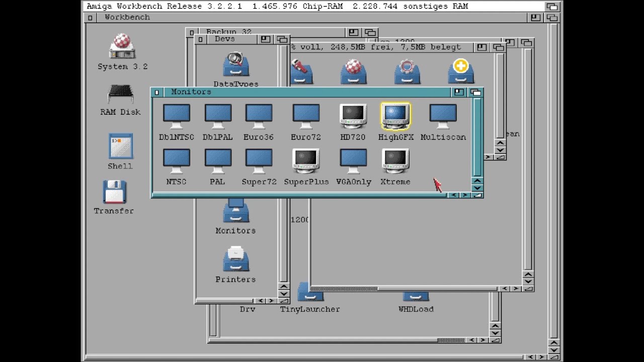Select the Multiscan monitor icon
The image size is (644, 362).
[443, 117]
